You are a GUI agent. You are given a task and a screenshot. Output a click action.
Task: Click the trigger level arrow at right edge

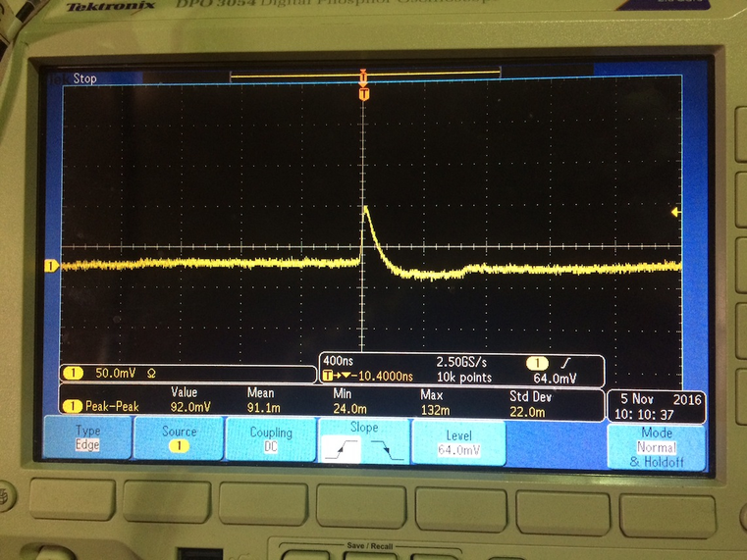(x=675, y=212)
